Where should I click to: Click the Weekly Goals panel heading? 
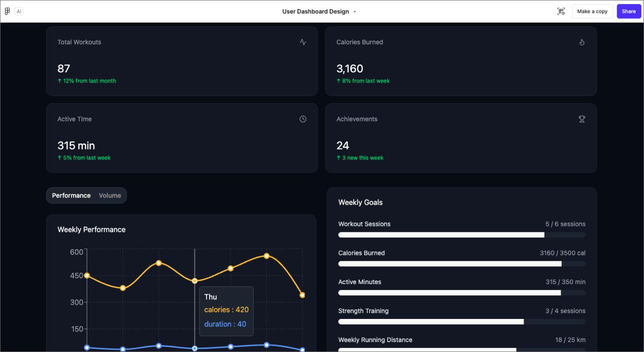click(x=360, y=202)
